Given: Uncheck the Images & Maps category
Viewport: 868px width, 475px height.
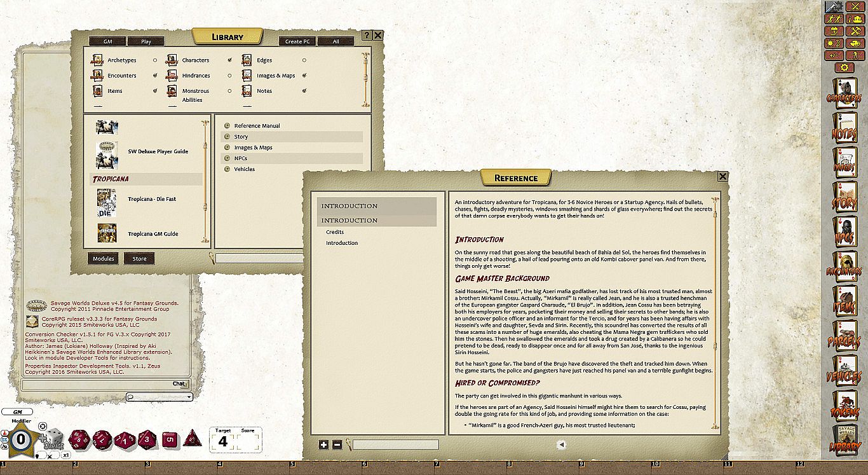Looking at the screenshot, I should 304,76.
